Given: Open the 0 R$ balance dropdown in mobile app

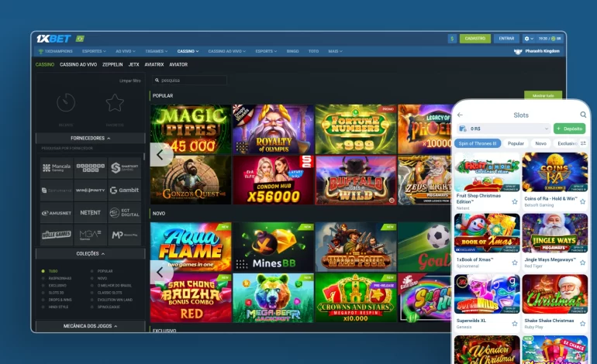Looking at the screenshot, I should coord(504,129).
